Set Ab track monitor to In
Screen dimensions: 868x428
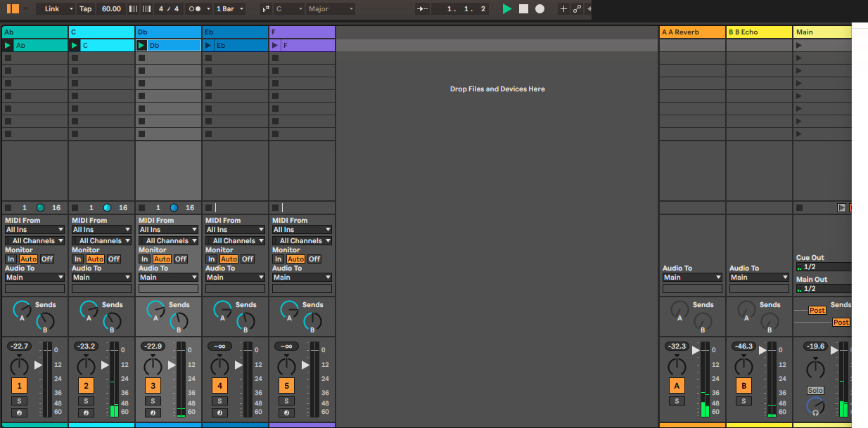click(x=11, y=259)
